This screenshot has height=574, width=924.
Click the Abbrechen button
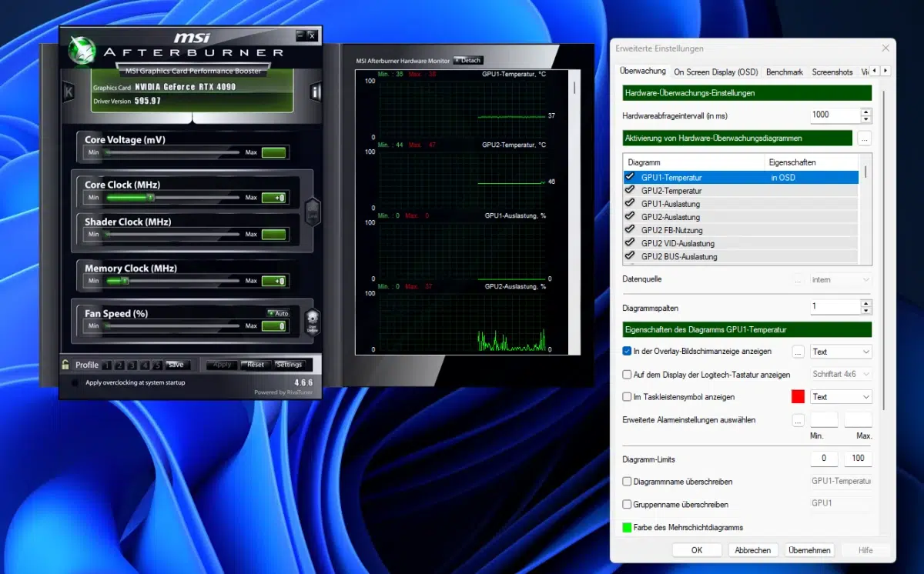click(x=753, y=550)
